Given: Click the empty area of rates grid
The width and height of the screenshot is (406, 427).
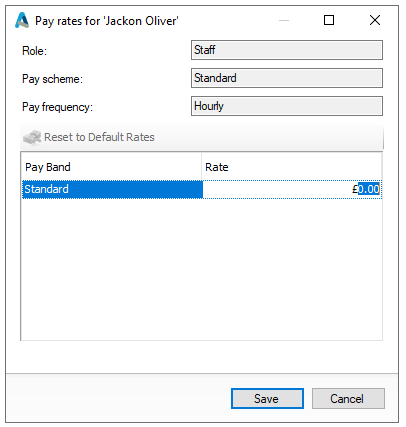Looking at the screenshot, I should pos(202,269).
